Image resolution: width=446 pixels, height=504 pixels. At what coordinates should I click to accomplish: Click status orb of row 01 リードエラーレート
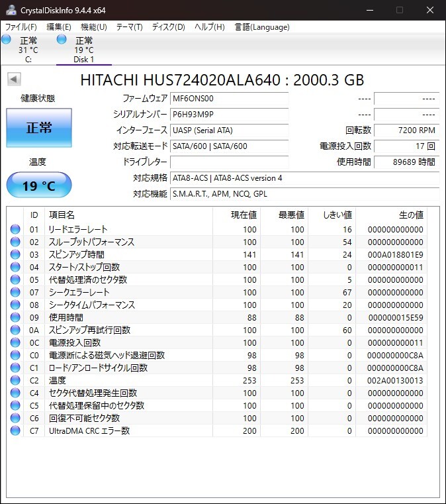coord(15,229)
